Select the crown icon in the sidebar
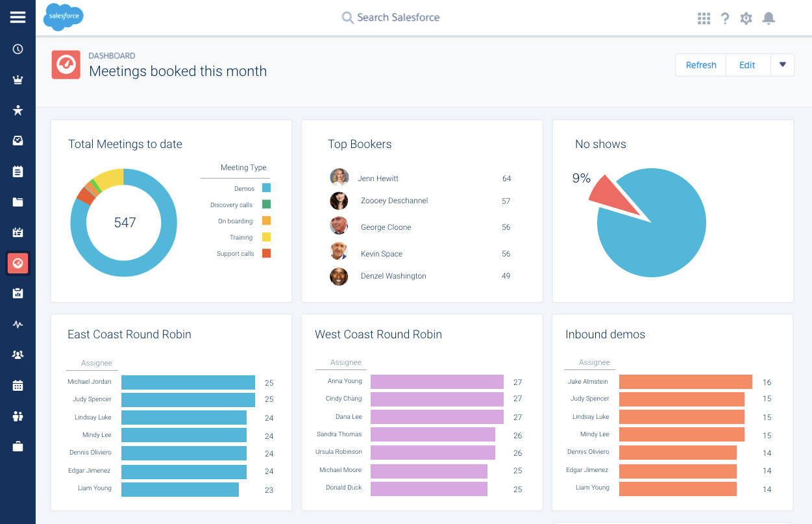This screenshot has height=524, width=812. click(18, 80)
